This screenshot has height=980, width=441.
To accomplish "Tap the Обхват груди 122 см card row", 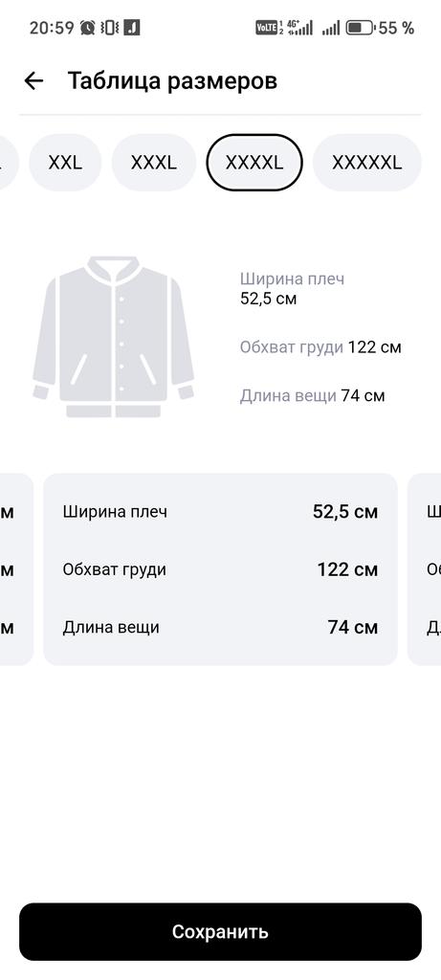I will [220, 569].
